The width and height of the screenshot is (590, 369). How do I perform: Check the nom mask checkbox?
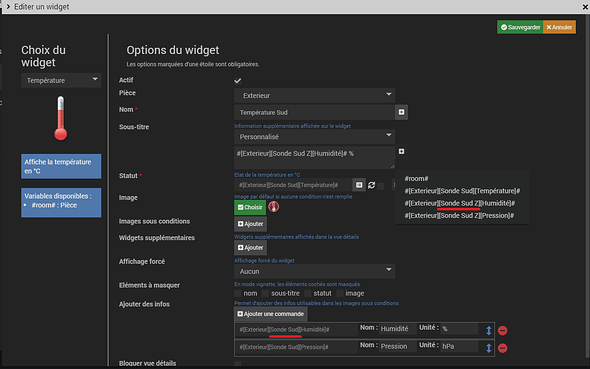point(237,293)
